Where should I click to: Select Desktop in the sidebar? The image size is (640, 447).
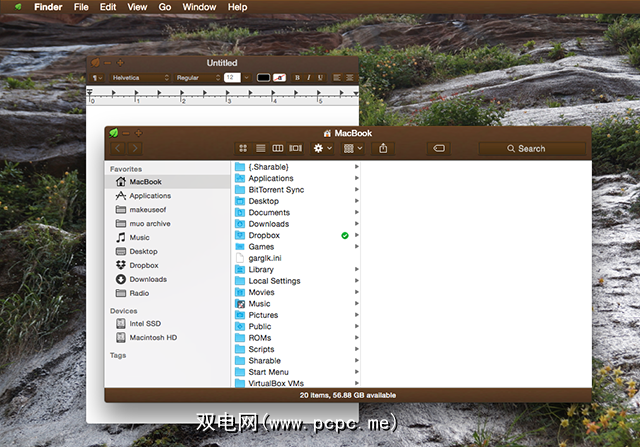(x=167, y=251)
